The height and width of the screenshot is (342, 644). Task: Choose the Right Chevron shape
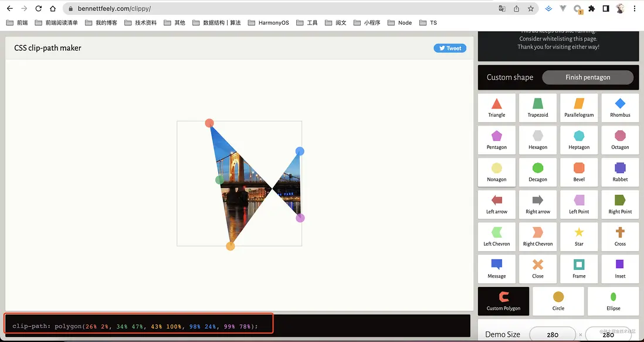pos(538,236)
